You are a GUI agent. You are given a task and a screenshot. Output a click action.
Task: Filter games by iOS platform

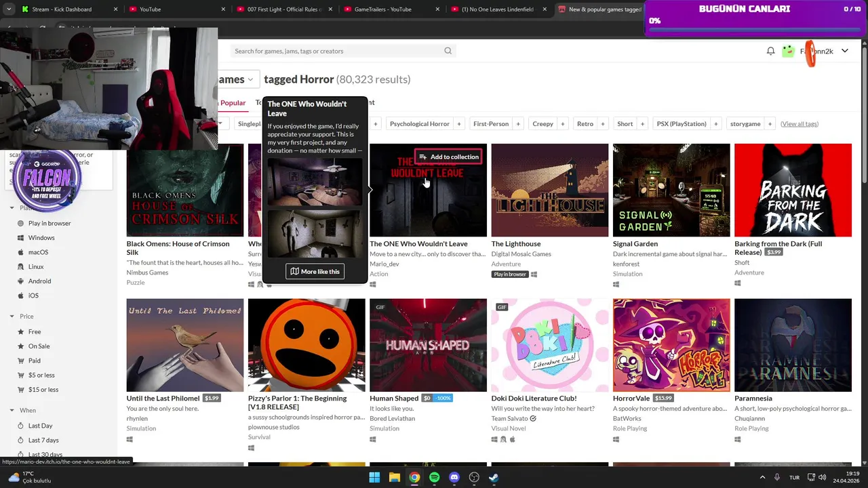click(33, 296)
